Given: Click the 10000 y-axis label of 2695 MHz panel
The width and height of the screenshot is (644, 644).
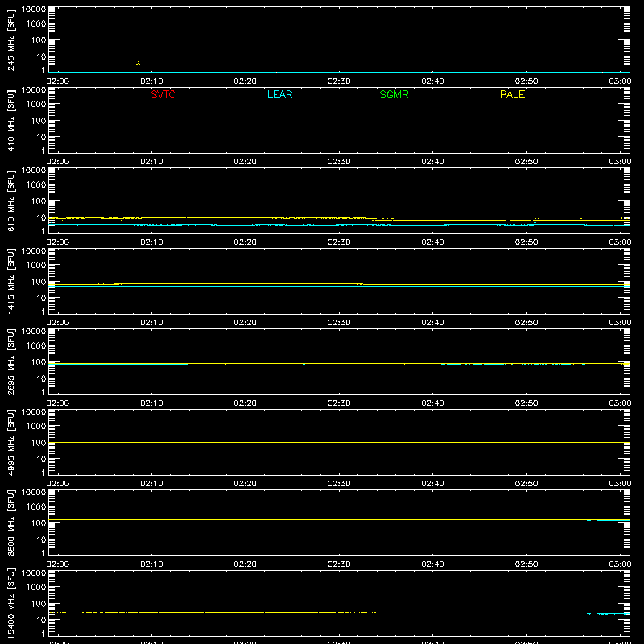Looking at the screenshot, I should [34, 332].
